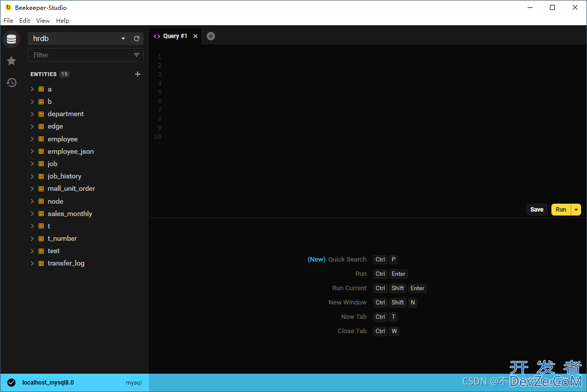The width and height of the screenshot is (587, 392).
Task: Open the Run button dropdown arrow
Action: [x=576, y=210]
